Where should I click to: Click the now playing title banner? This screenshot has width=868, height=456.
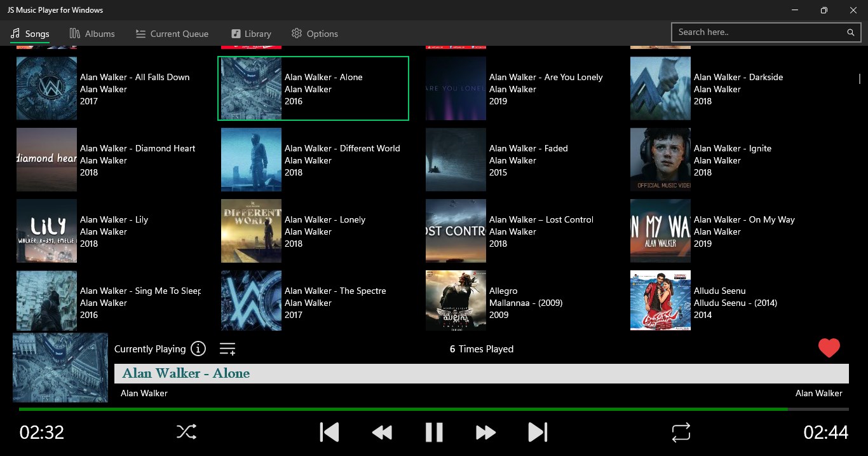pos(482,373)
